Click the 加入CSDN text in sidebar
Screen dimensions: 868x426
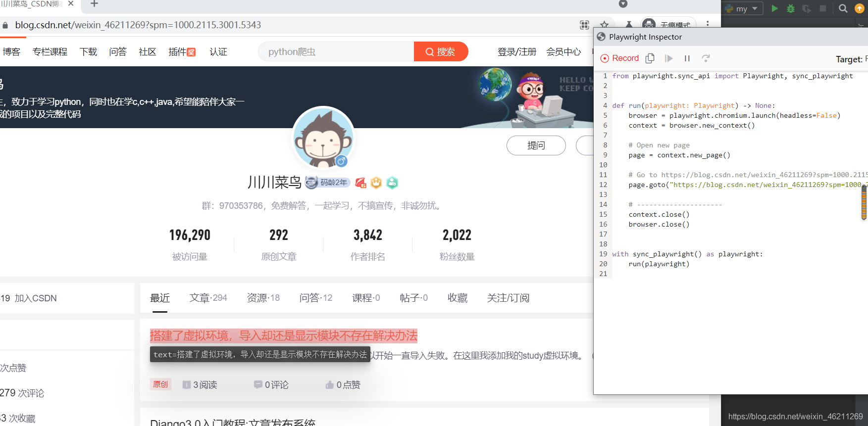pos(36,298)
